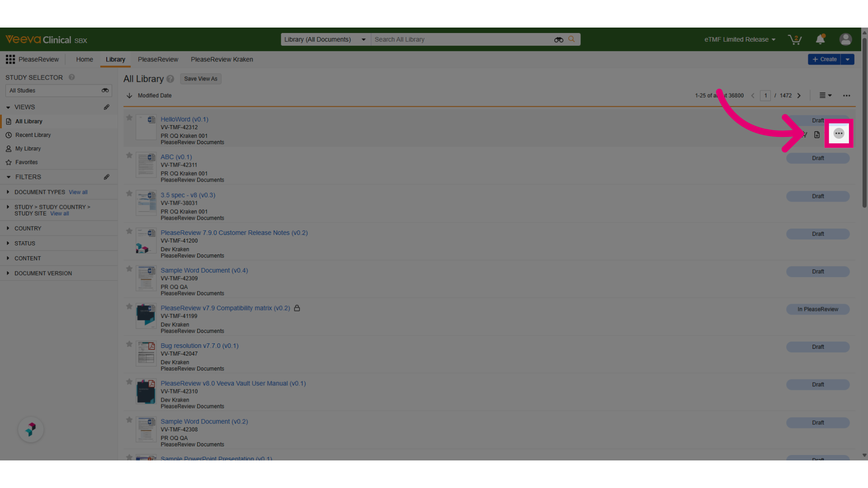
Task: Click the search magnifier icon
Action: (x=571, y=39)
